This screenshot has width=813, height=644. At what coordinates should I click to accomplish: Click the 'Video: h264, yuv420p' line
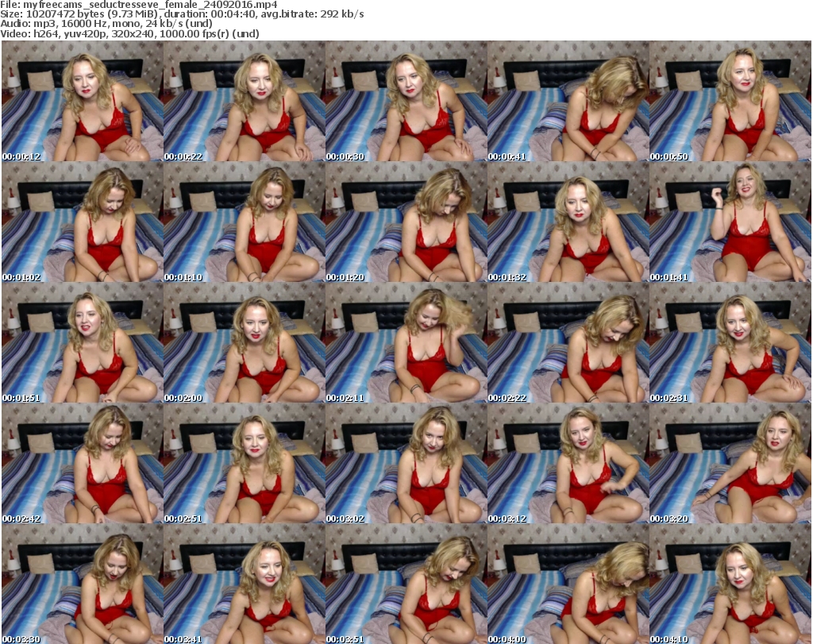pyautogui.click(x=129, y=33)
